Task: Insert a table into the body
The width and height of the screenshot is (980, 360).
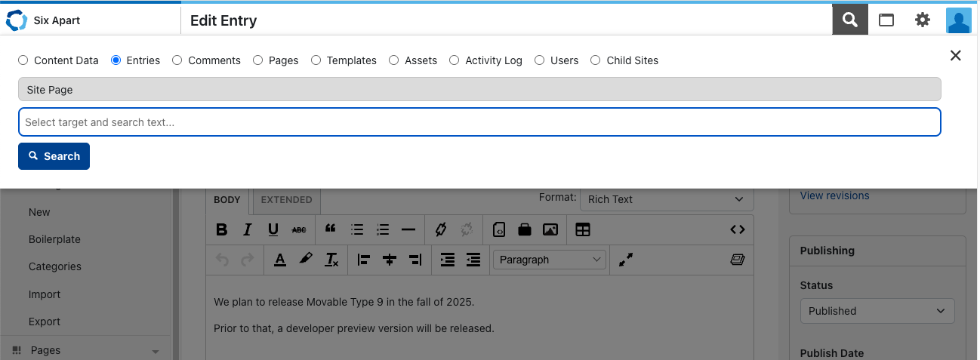Action: 583,229
